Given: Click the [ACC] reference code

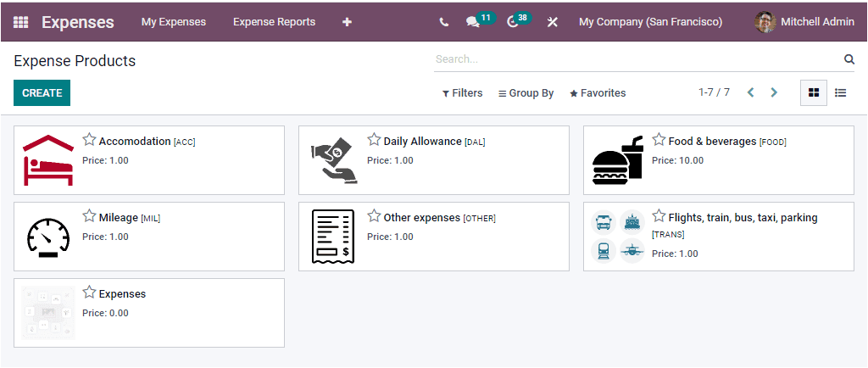Looking at the screenshot, I should pyautogui.click(x=184, y=142).
